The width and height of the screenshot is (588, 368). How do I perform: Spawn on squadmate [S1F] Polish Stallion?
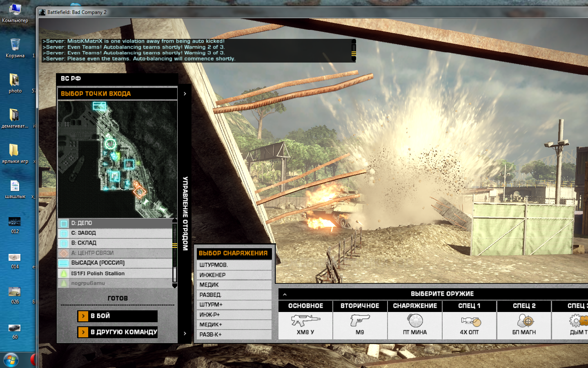(x=115, y=273)
